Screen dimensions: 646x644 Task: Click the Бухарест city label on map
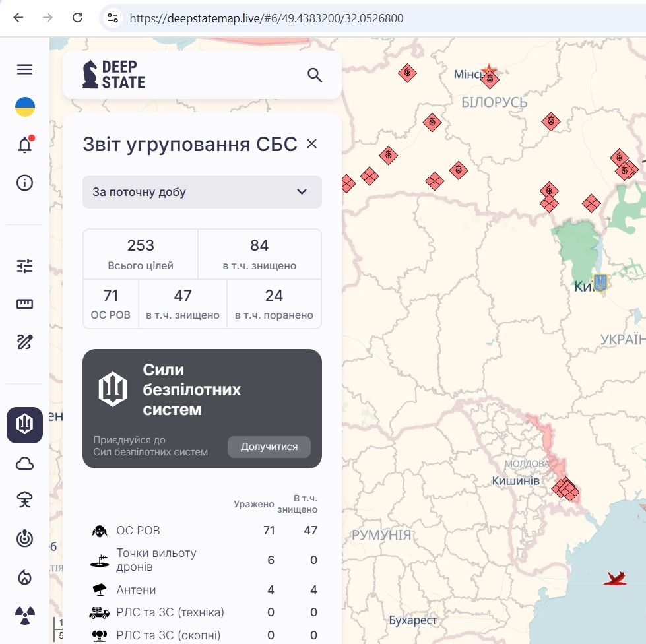coord(413,620)
